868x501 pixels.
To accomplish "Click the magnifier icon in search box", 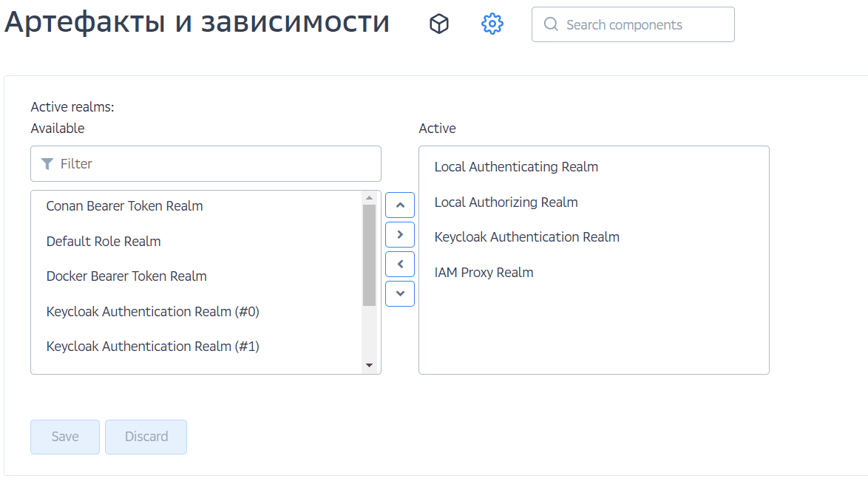I will point(551,24).
